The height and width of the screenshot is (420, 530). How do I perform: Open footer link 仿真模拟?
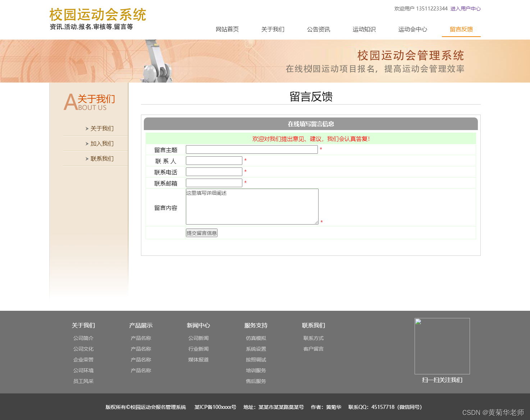(x=256, y=338)
